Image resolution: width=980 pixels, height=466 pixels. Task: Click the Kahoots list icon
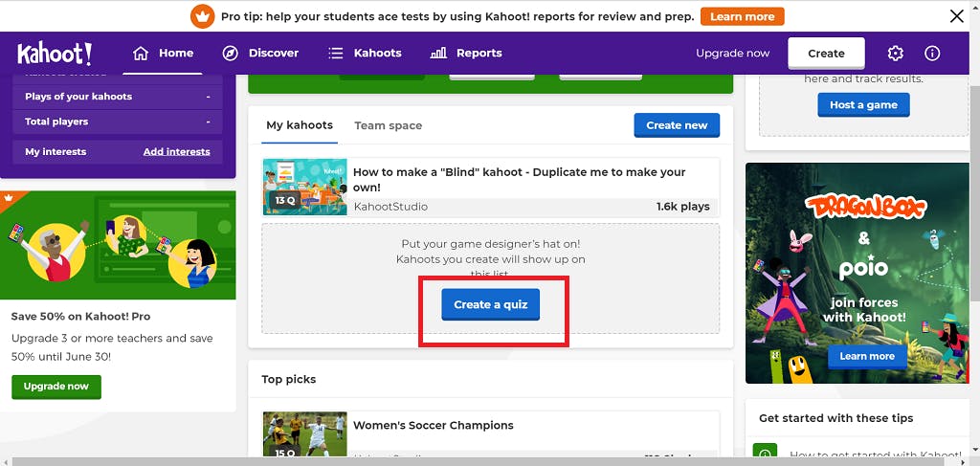pos(336,53)
